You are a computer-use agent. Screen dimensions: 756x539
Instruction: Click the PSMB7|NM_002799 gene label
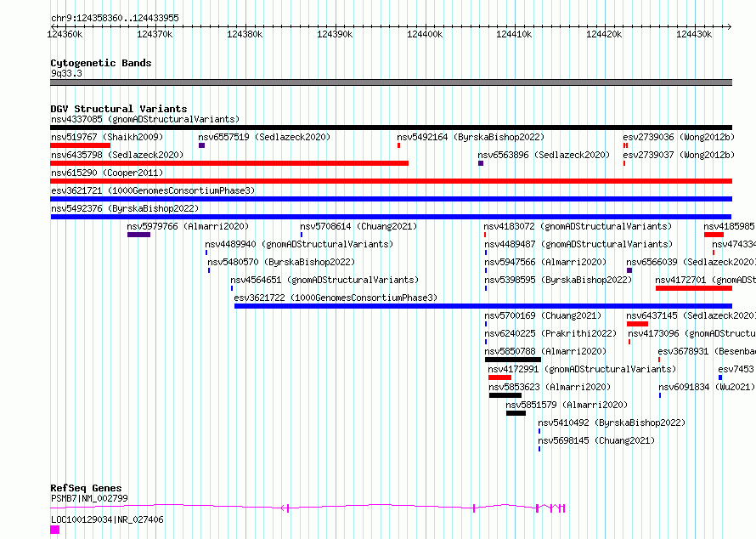coord(89,498)
